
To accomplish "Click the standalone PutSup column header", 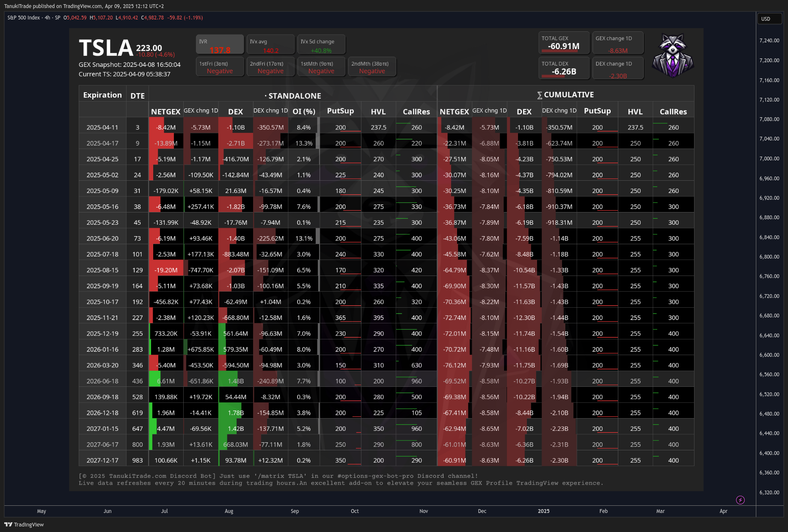I will [x=340, y=110].
